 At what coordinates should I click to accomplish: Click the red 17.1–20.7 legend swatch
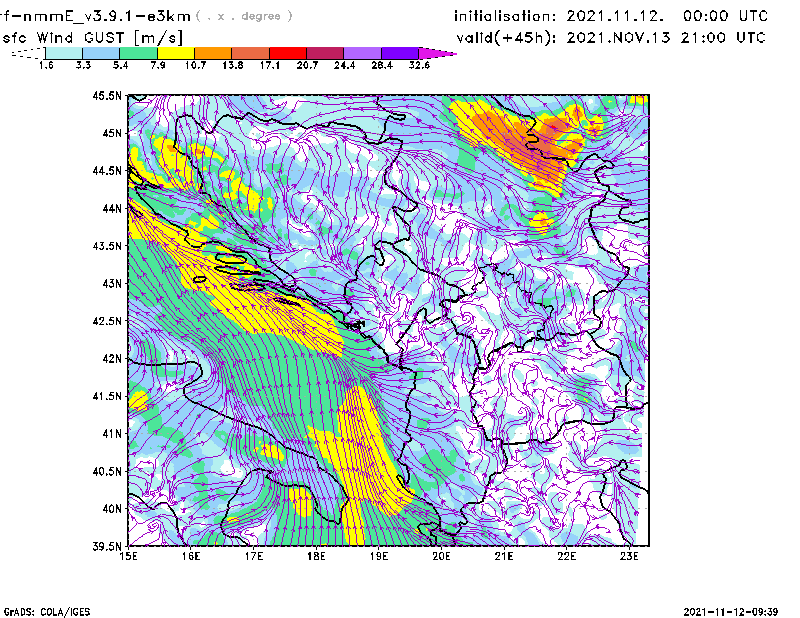[288, 53]
